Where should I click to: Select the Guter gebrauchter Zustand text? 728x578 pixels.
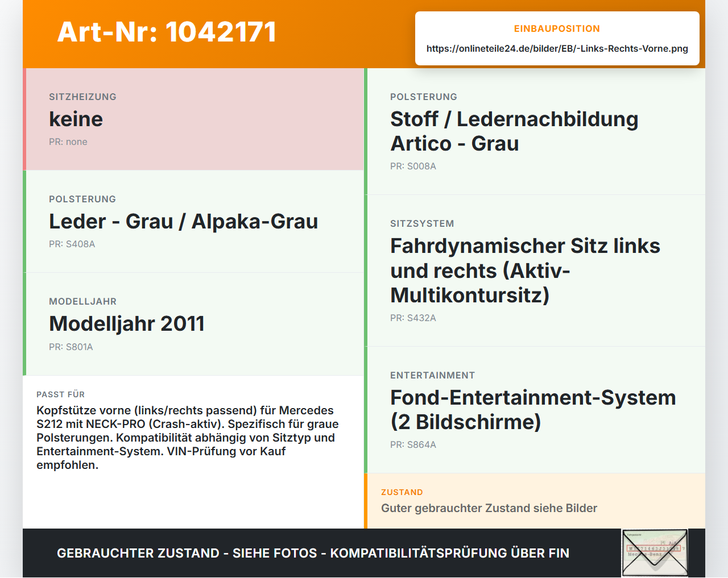coord(489,508)
